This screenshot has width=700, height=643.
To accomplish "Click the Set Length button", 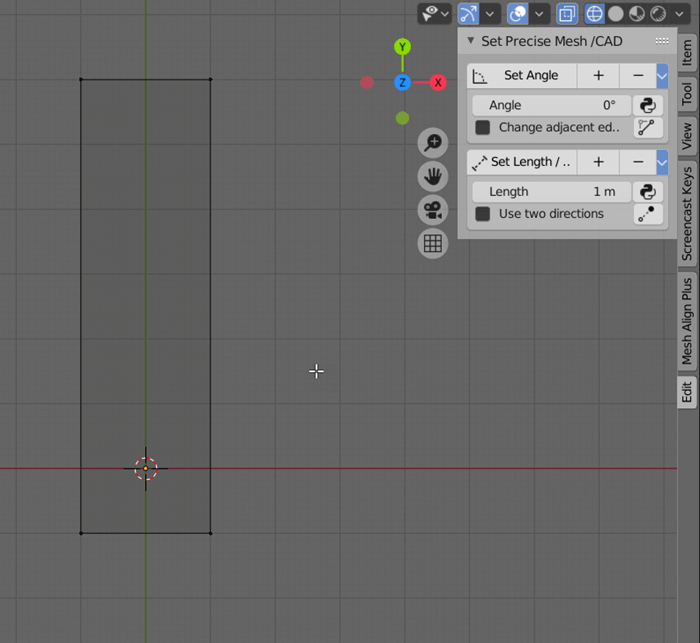I will coord(522,162).
